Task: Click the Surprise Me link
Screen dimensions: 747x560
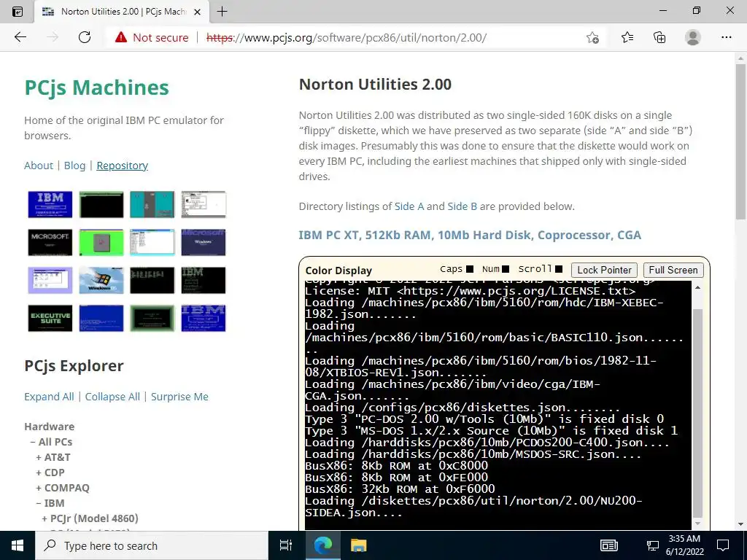Action: pyautogui.click(x=179, y=397)
